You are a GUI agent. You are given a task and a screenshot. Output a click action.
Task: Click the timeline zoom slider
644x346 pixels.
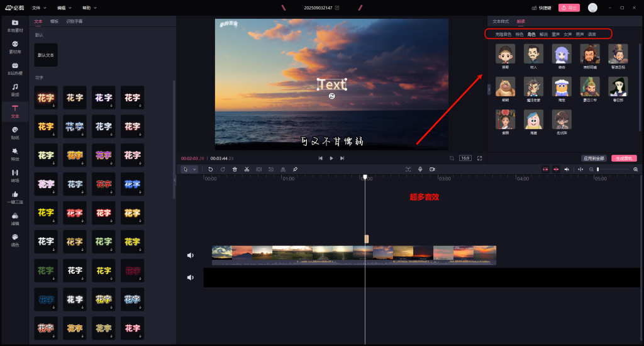613,169
